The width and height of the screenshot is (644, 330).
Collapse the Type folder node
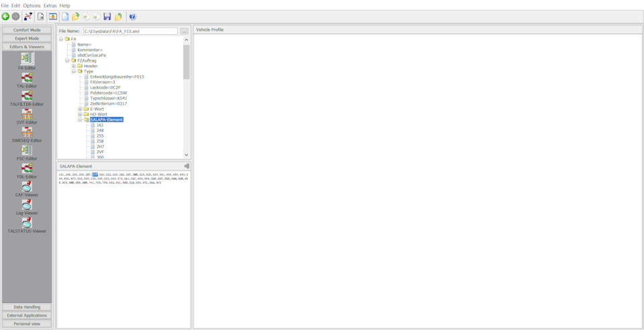click(x=74, y=71)
